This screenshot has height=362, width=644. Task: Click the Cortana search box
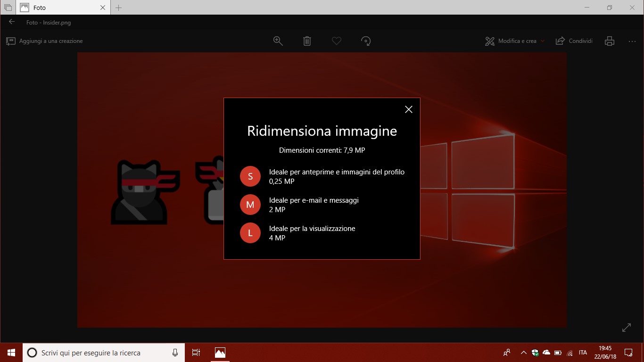point(104,353)
